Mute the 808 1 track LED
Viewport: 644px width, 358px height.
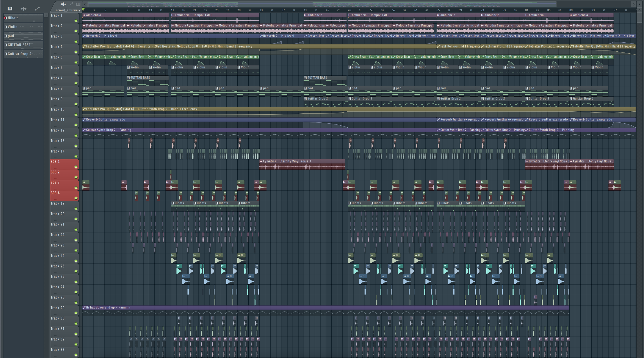[76, 167]
